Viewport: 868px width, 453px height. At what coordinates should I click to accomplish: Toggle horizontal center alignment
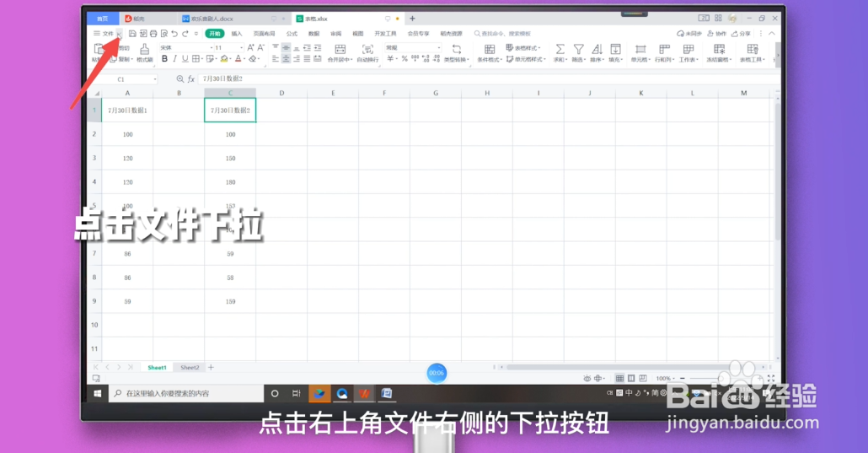coord(286,59)
